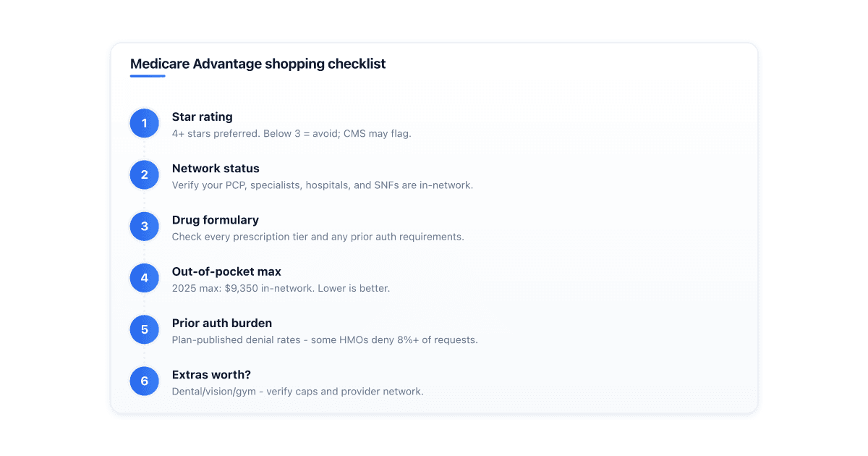Click the 'Dental/vision/gym' description text

[298, 392]
